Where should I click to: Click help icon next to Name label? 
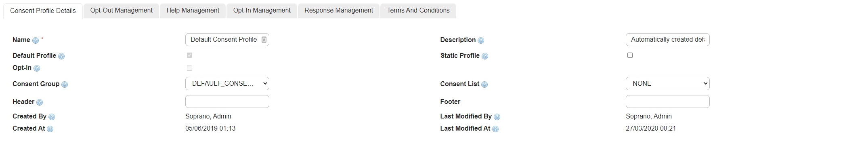(x=36, y=40)
